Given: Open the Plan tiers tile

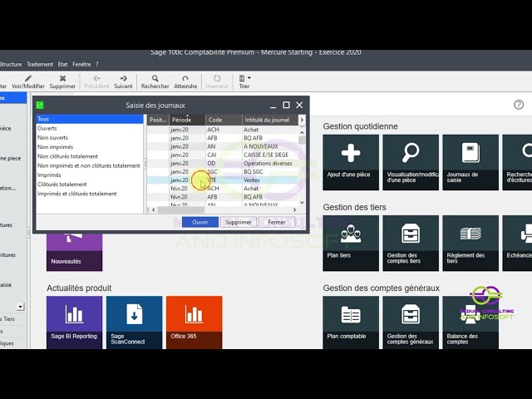Looking at the screenshot, I should point(351,243).
